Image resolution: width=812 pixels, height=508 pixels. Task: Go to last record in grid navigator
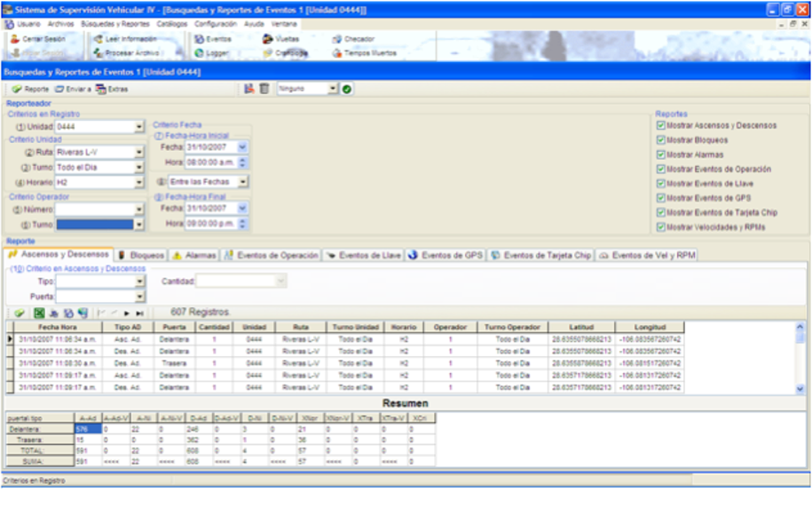pyautogui.click(x=140, y=313)
